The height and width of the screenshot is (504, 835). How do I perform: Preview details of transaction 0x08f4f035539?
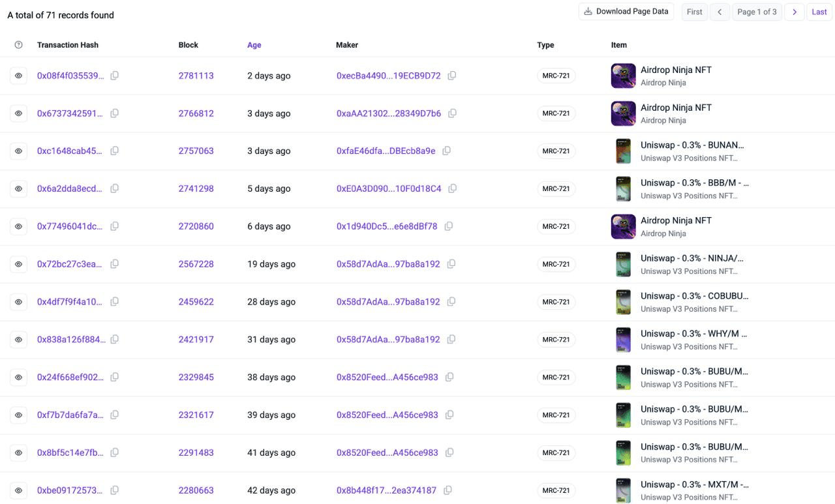pos(18,76)
